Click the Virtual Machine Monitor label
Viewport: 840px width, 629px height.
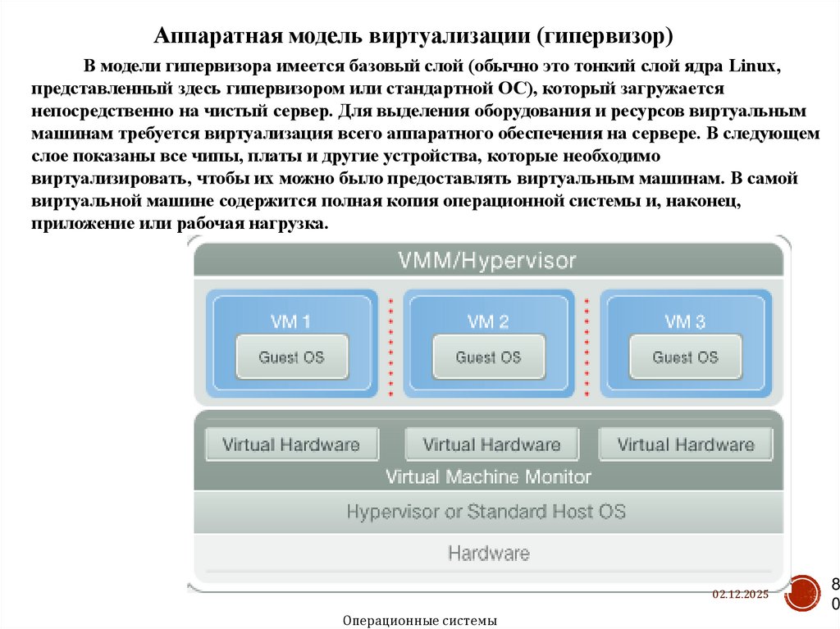tap(488, 476)
